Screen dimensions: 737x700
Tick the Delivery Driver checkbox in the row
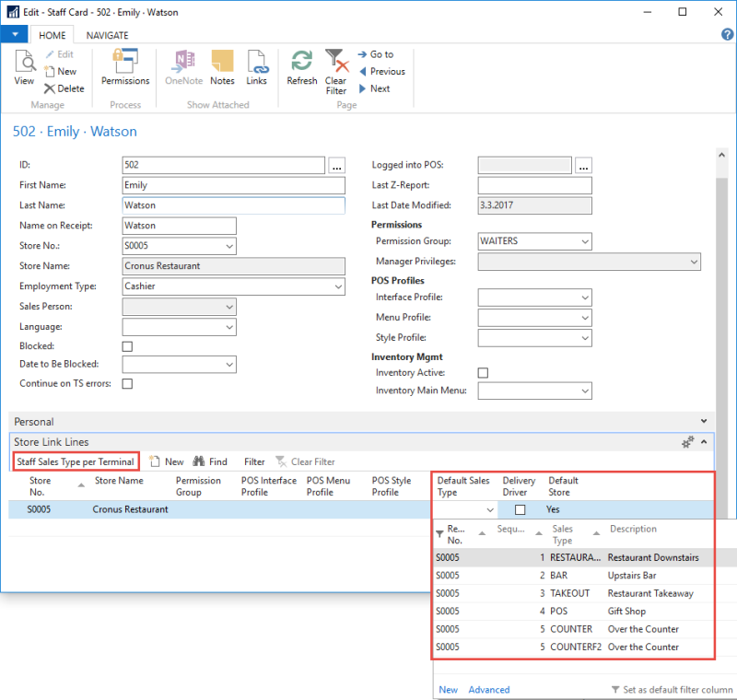pyautogui.click(x=520, y=509)
